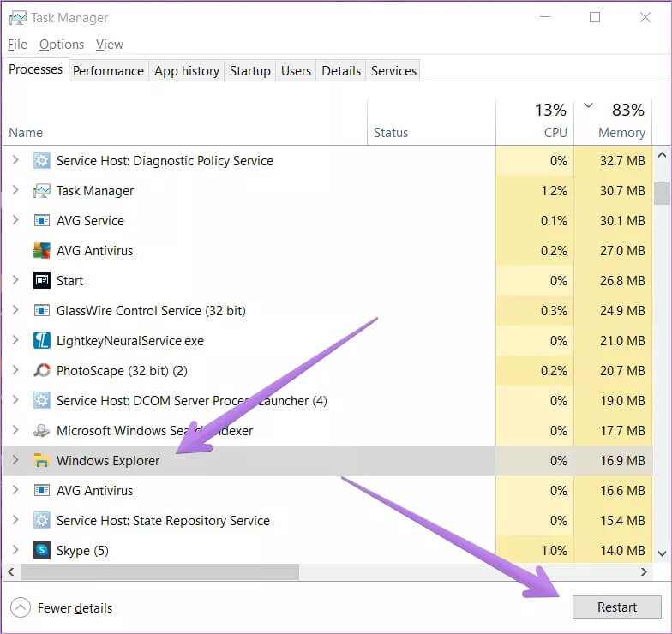Open the View menu
The image size is (672, 634).
(110, 45)
